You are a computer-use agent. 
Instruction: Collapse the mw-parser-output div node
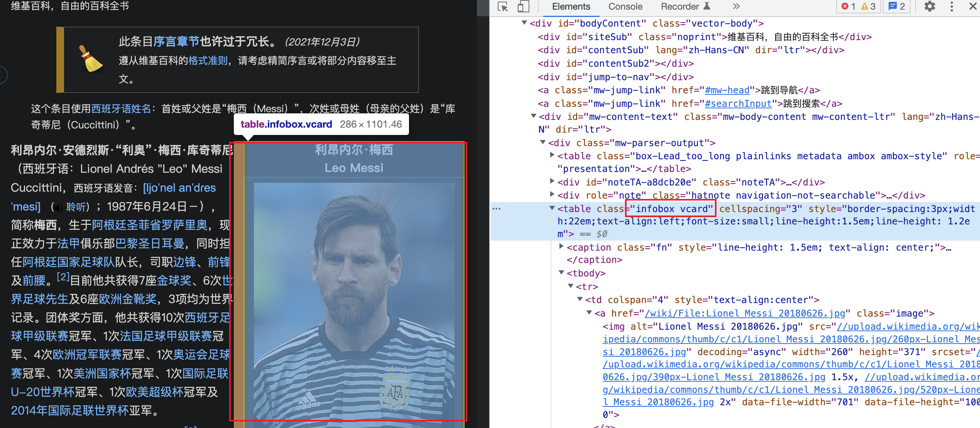coord(543,142)
